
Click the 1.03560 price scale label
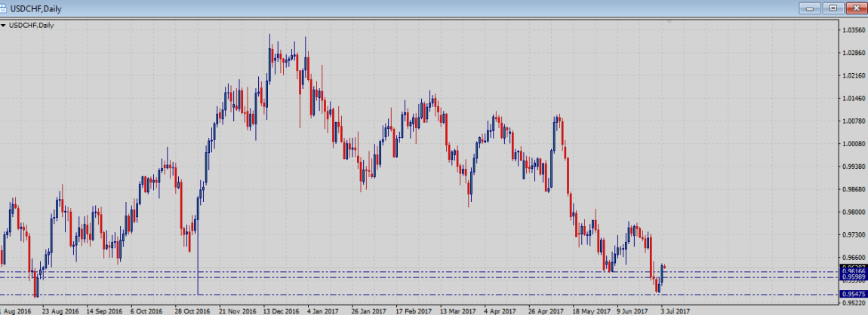point(853,30)
